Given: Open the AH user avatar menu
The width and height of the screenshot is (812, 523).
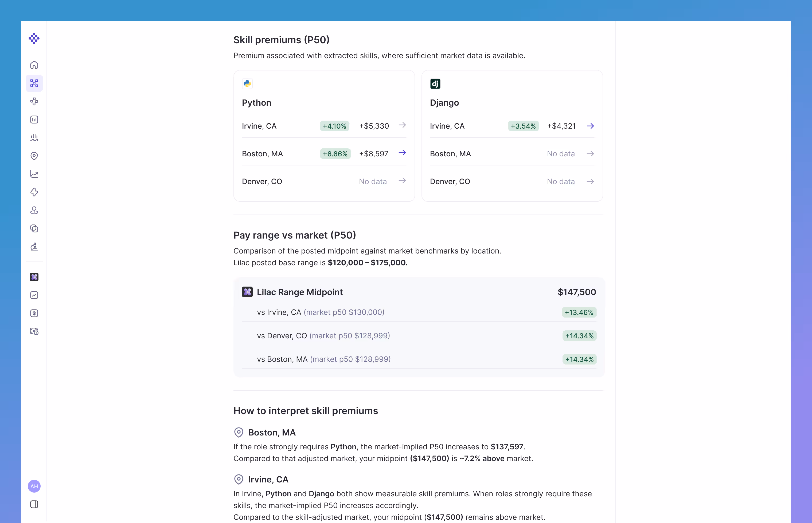Looking at the screenshot, I should click(x=34, y=486).
